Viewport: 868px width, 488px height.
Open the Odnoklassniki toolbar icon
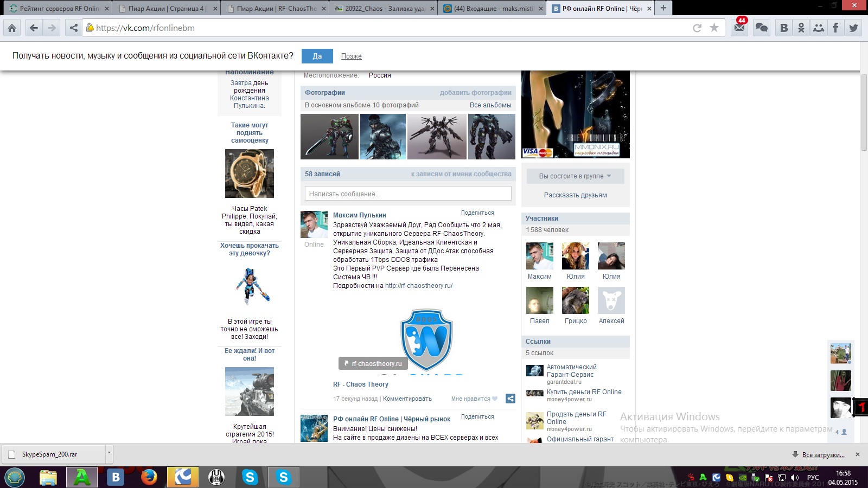pos(801,28)
